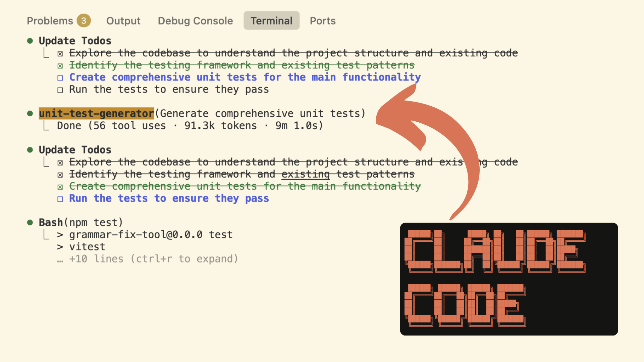644x362 pixels.
Task: Click the Bash(npm test) command line
Action: 81,223
